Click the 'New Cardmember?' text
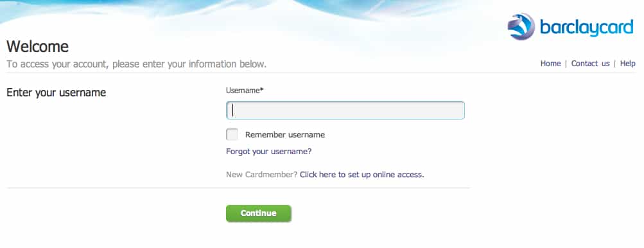The width and height of the screenshot is (644, 248). pyautogui.click(x=261, y=174)
